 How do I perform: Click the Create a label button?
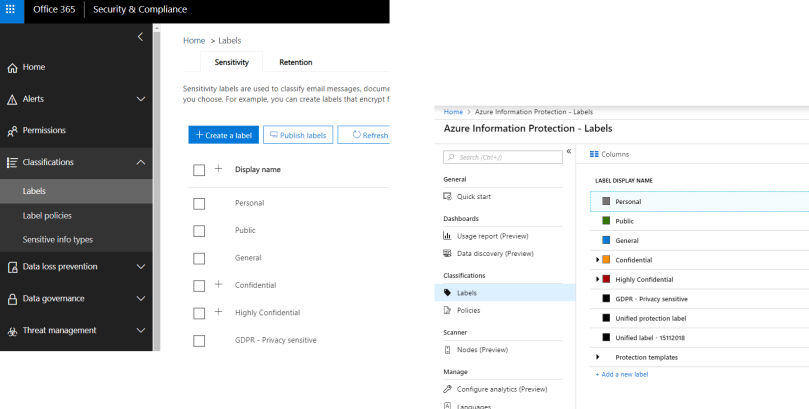click(x=223, y=135)
